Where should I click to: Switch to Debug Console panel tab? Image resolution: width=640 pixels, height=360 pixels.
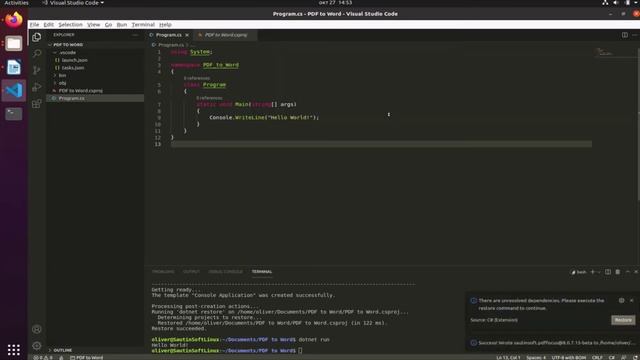tap(225, 272)
